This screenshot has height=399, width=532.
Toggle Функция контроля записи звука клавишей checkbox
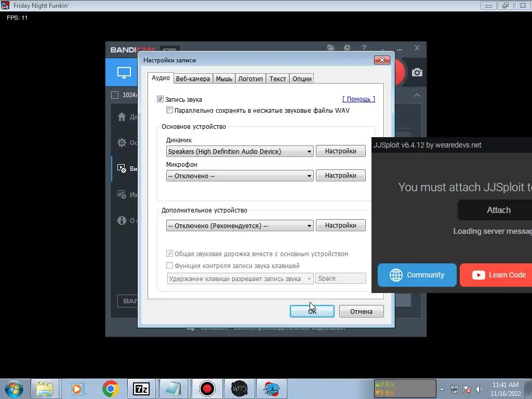169,265
